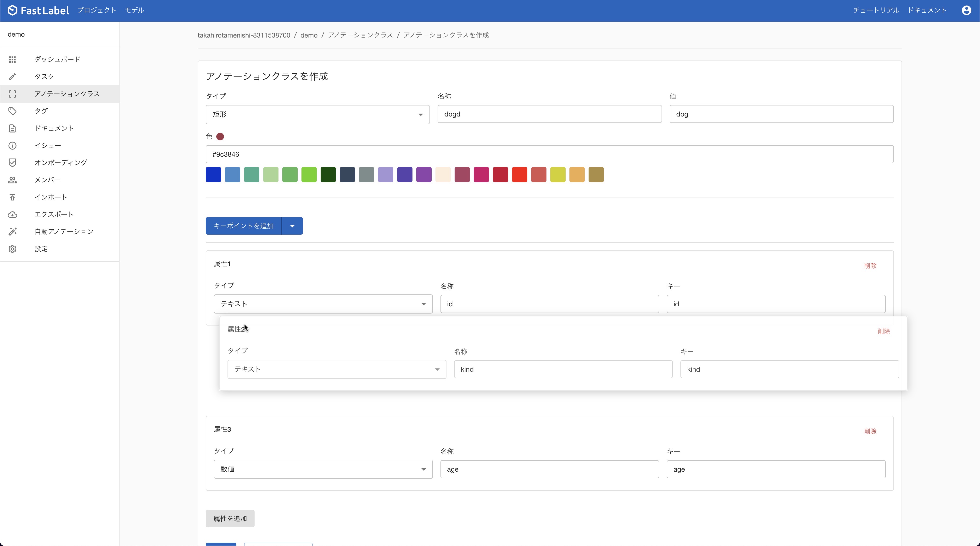The height and width of the screenshot is (546, 980).
Task: Click the Issue info icon in sidebar
Action: click(x=12, y=146)
